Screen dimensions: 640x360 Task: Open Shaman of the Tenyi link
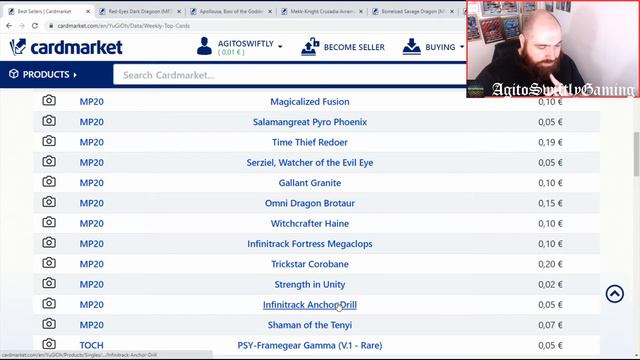coord(310,325)
